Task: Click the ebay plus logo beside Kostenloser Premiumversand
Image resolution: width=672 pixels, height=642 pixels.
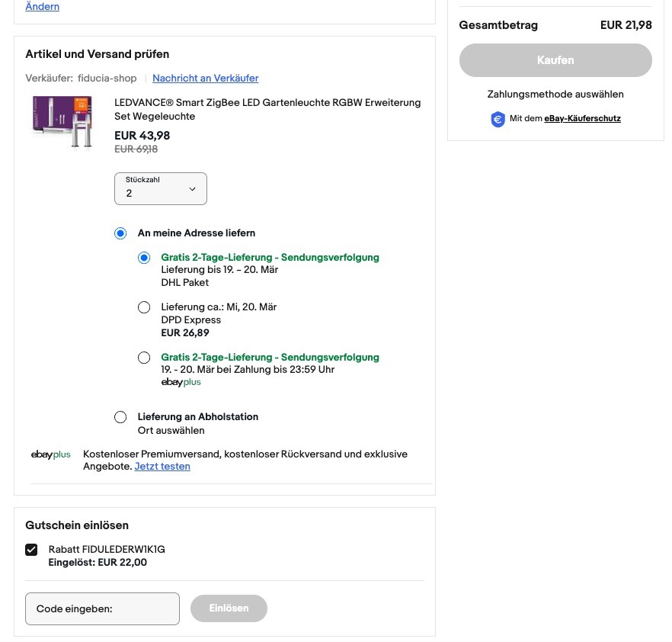Action: (x=50, y=454)
